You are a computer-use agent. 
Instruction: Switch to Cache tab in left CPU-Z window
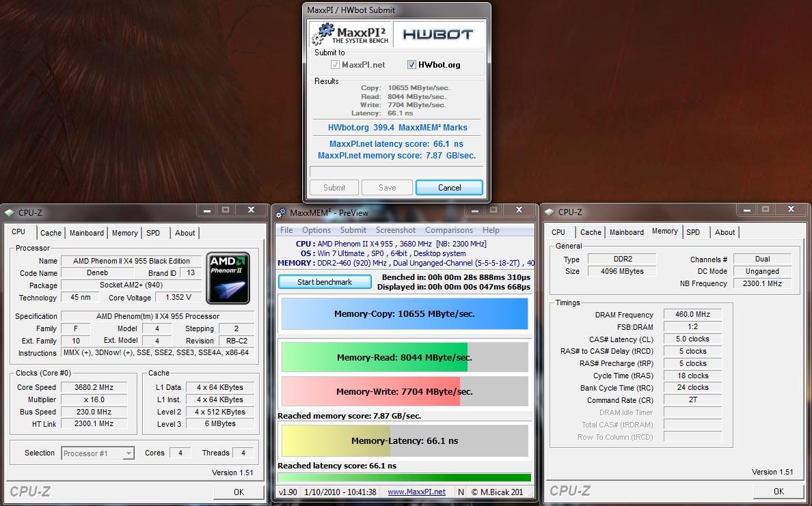pos(51,233)
